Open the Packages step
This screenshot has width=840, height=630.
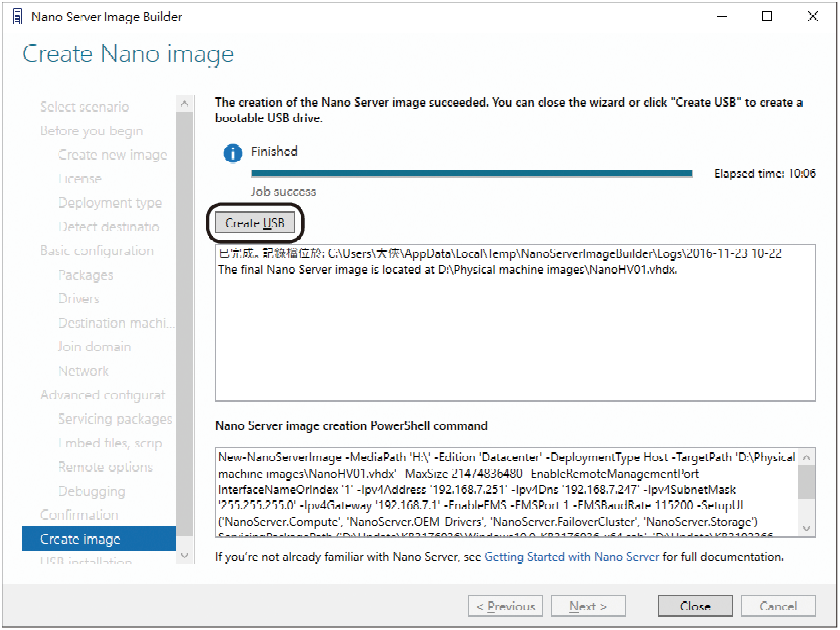(86, 275)
